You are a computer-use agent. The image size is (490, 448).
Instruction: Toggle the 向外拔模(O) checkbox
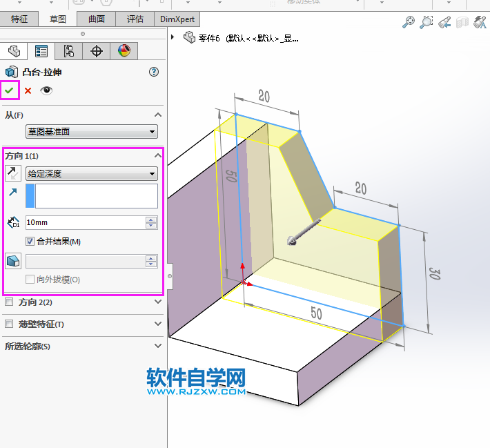click(30, 279)
